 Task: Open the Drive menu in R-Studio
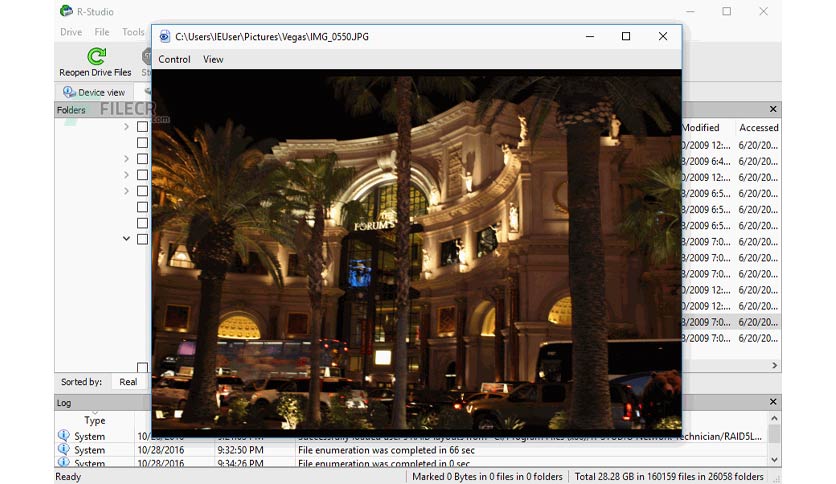71,32
